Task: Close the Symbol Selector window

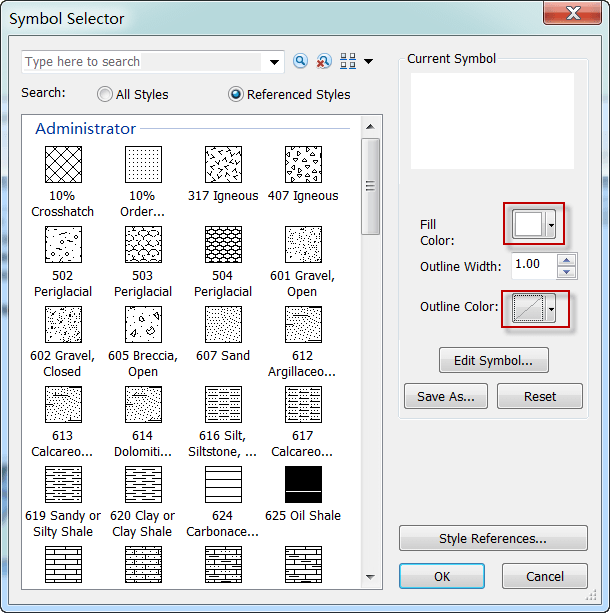Action: tap(572, 13)
